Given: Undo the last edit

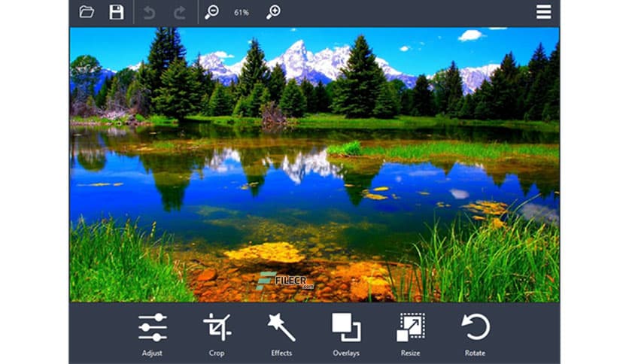Looking at the screenshot, I should coord(149,13).
